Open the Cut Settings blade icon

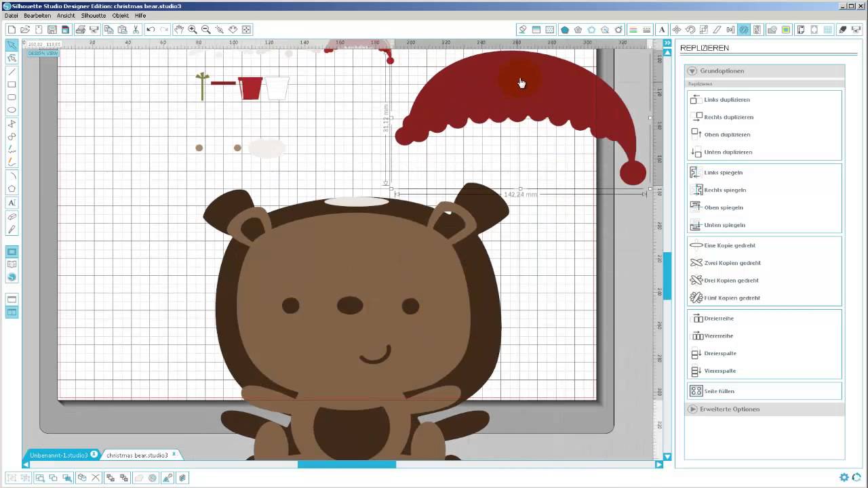coord(842,30)
